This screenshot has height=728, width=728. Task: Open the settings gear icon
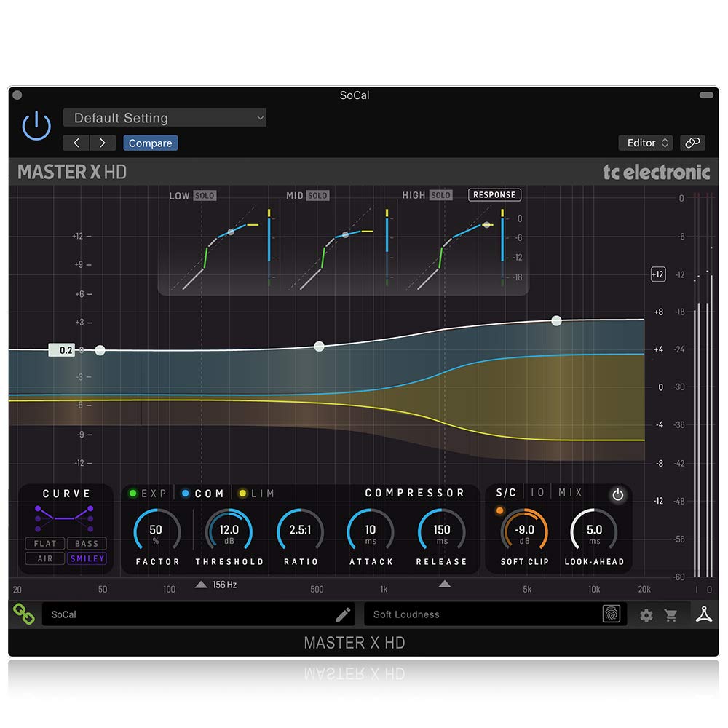click(x=646, y=616)
